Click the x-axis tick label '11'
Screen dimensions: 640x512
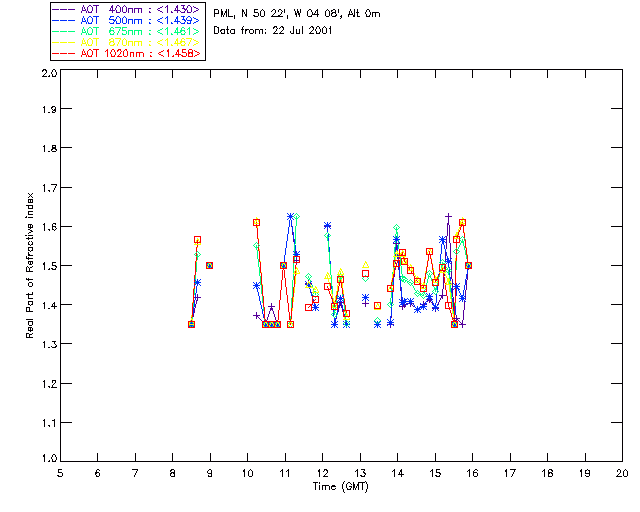tap(285, 473)
